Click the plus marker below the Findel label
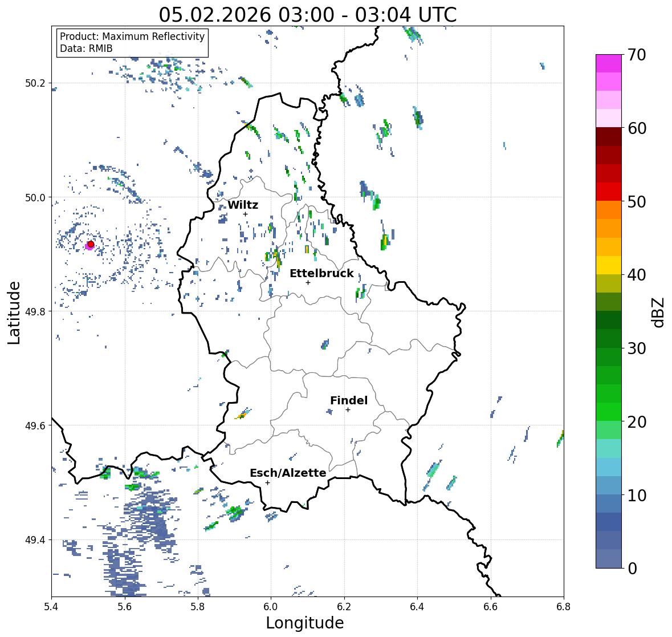Image resolution: width=672 pixels, height=637 pixels. point(348,410)
